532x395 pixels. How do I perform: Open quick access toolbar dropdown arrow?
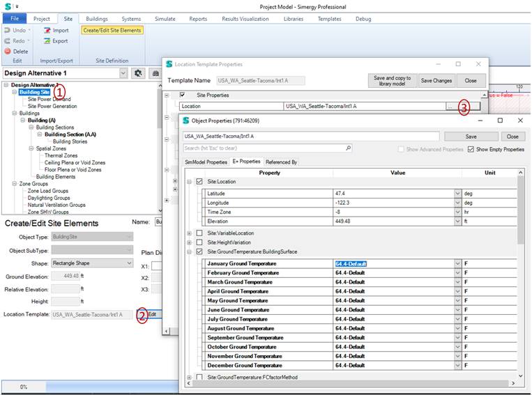17,6
